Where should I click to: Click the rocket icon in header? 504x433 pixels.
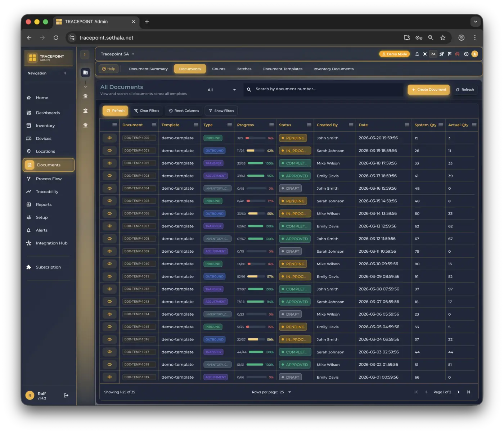441,54
